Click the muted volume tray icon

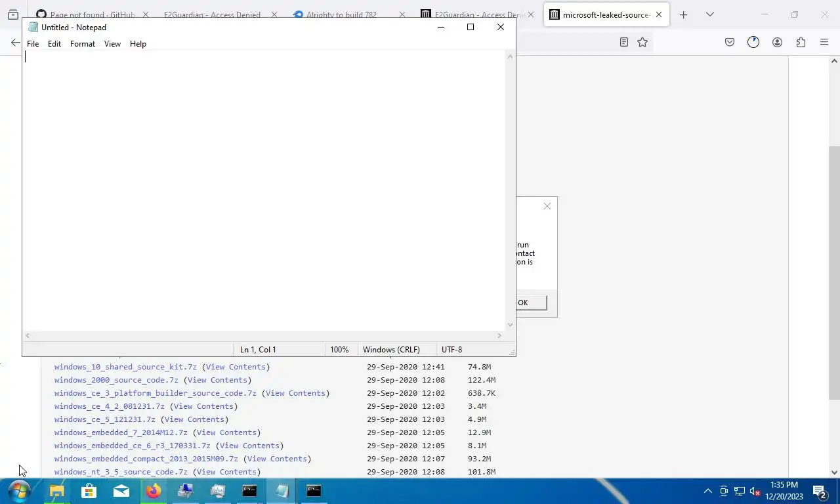tap(755, 491)
